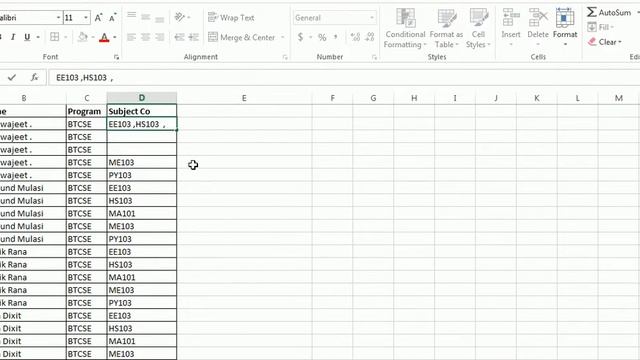Open Number dialog launcher
The image size is (640, 360).
(x=374, y=57)
